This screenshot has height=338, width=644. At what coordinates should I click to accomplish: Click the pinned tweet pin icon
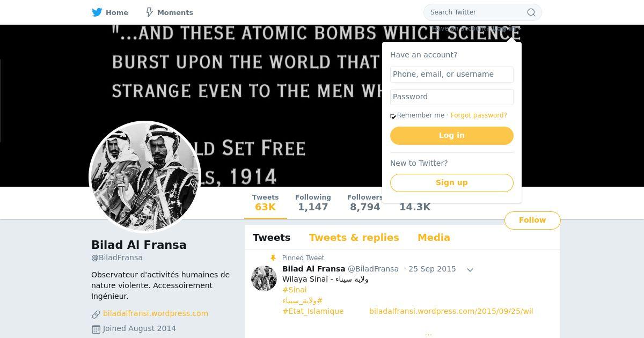pyautogui.click(x=273, y=258)
